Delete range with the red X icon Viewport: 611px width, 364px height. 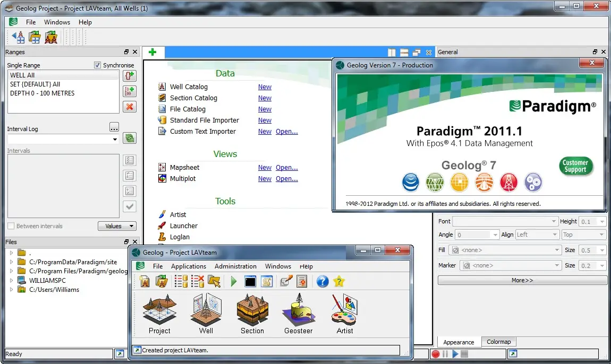click(129, 107)
